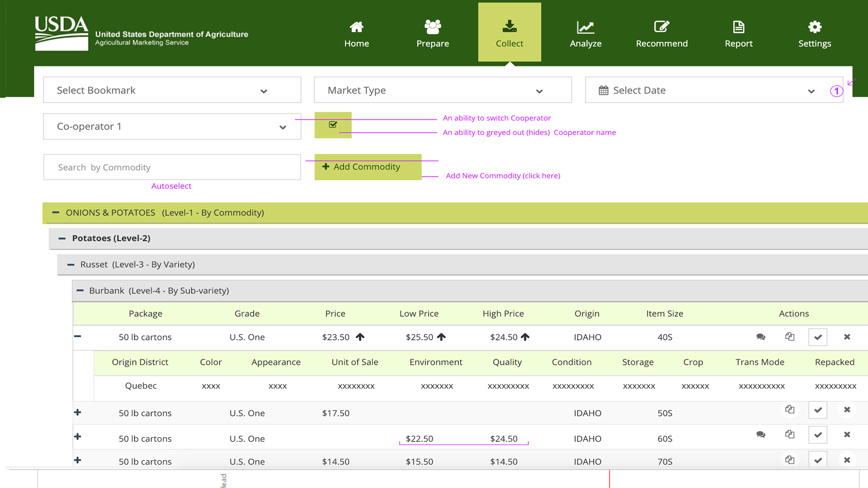Click copy icon on 50S row
Screen dimensions: 868x488
(790, 410)
